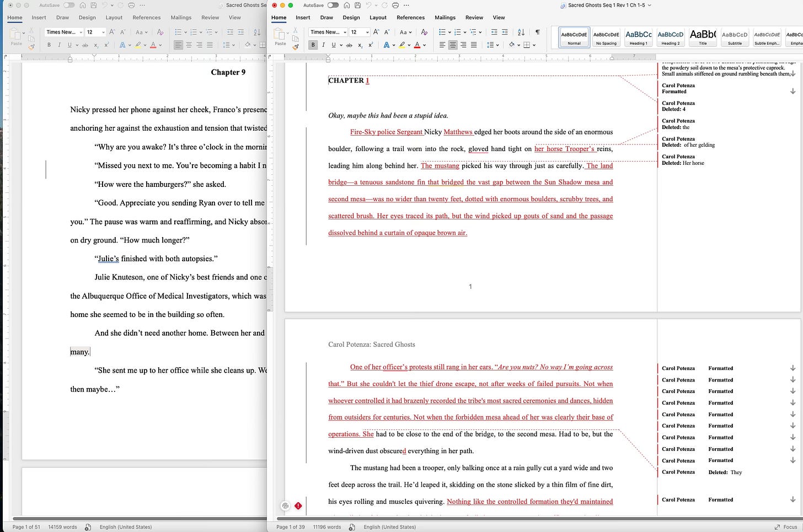Apply Subtitle style from gallery
The image size is (803, 532).
click(735, 37)
